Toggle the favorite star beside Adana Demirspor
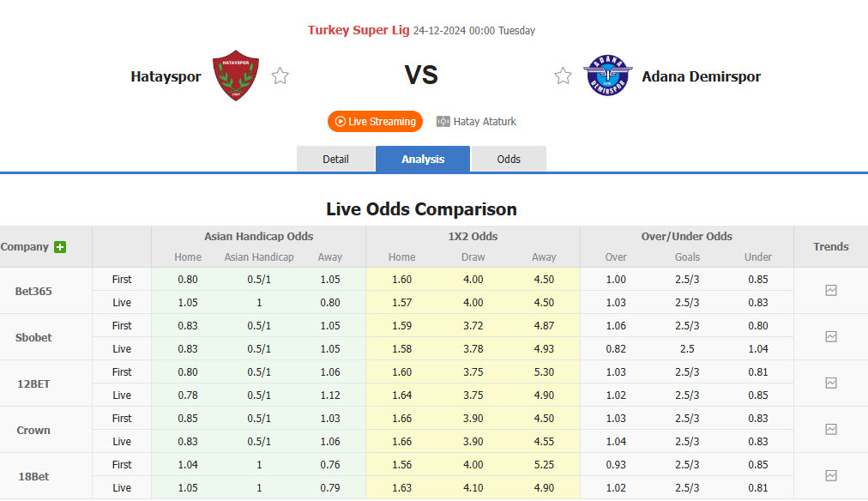Viewport: 868px width, 501px height. (563, 75)
